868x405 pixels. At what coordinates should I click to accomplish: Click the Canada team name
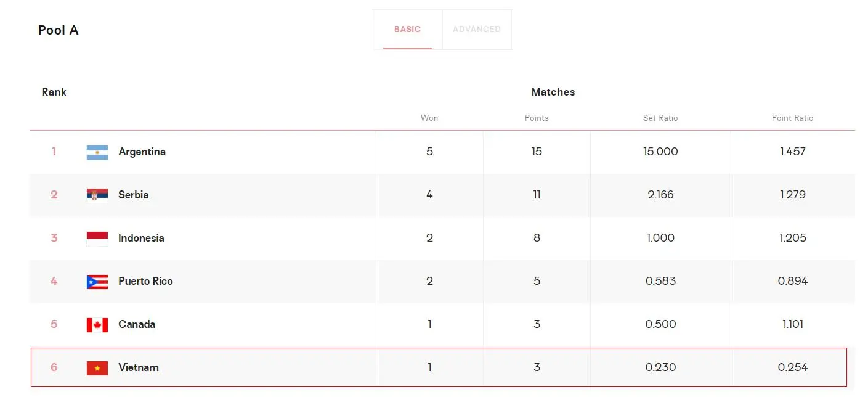tap(137, 324)
